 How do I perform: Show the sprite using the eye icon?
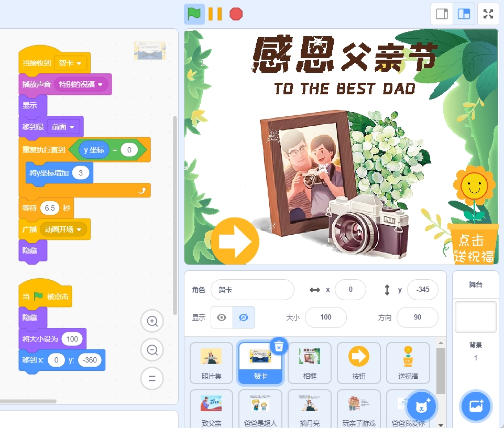pos(222,317)
